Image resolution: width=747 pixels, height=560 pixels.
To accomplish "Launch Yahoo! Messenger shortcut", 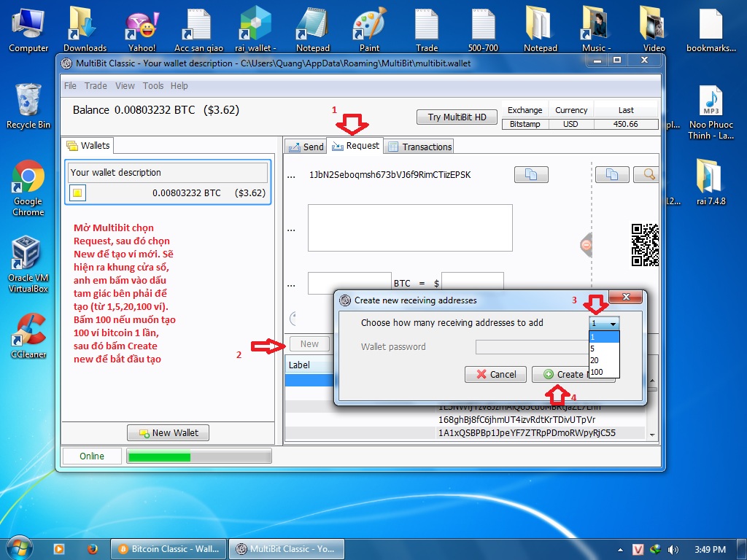I will (142, 29).
